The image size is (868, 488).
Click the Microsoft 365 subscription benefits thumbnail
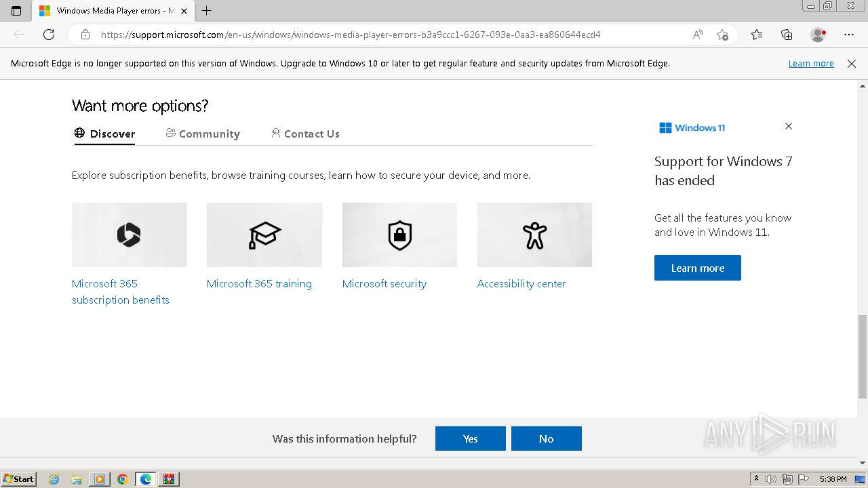coord(129,235)
